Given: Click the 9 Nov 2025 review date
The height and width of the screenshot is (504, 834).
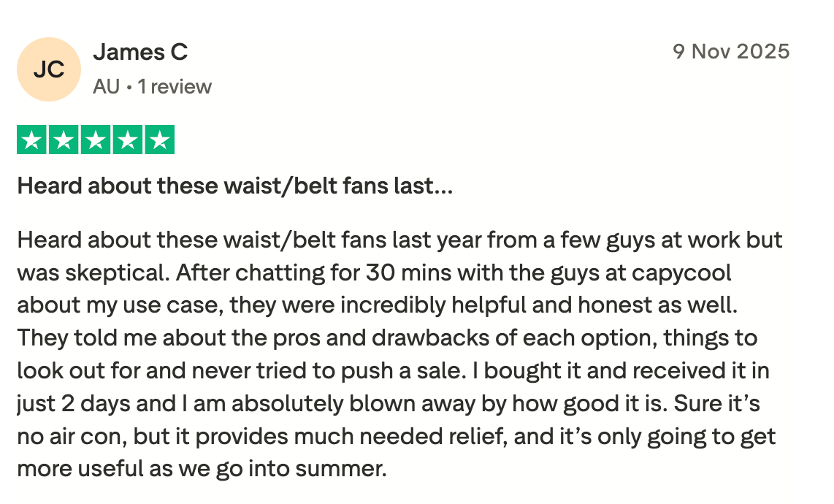Looking at the screenshot, I should tap(731, 52).
